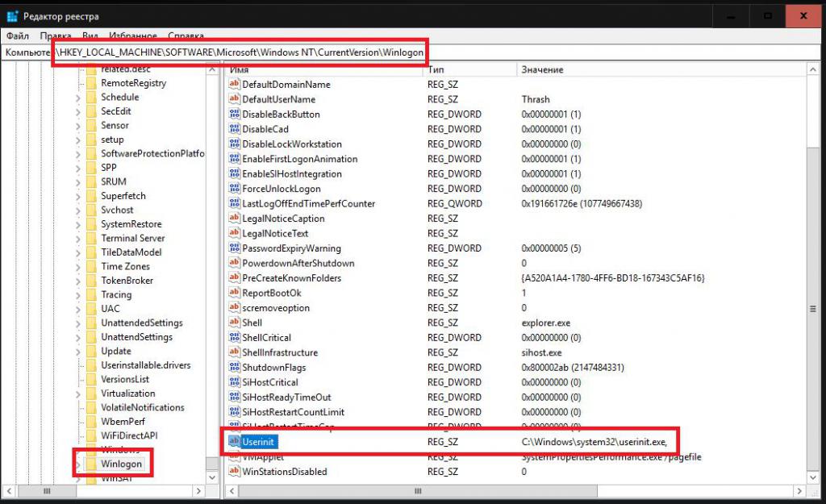Image resolution: width=826 pixels, height=504 pixels.
Task: Sort by the Имя column header
Action: tap(325, 69)
